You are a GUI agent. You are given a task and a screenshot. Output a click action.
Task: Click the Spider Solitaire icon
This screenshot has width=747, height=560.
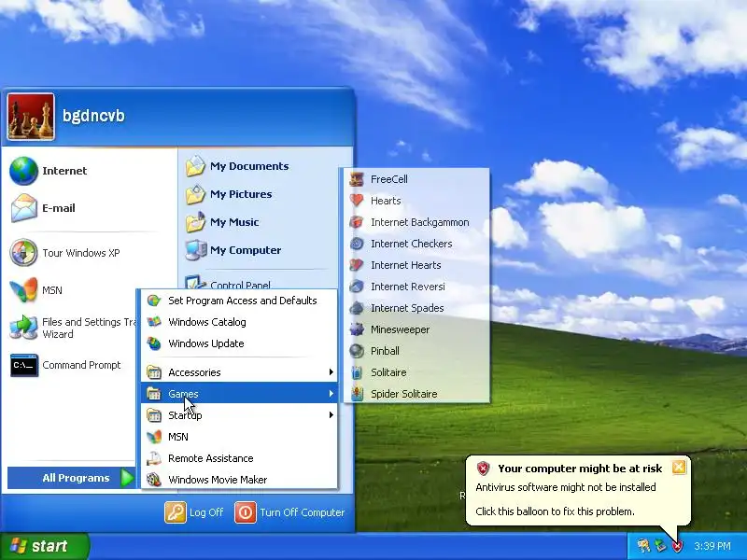[x=357, y=394]
